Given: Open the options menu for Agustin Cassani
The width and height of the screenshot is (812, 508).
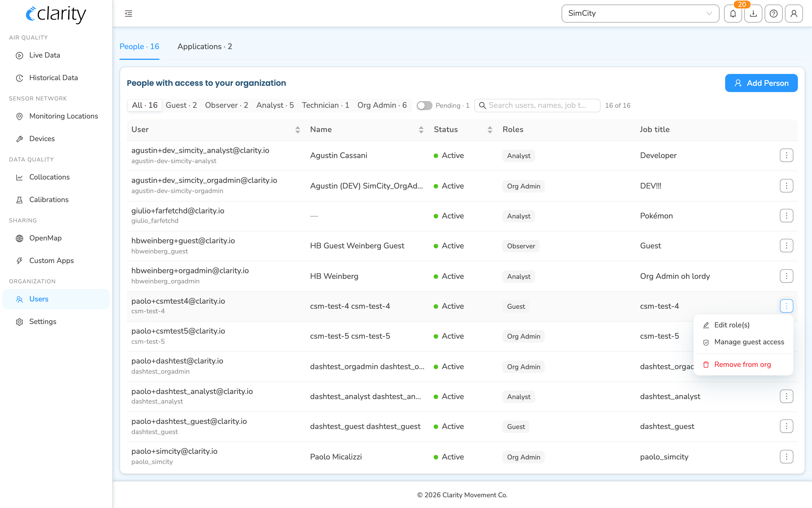Looking at the screenshot, I should click(786, 155).
